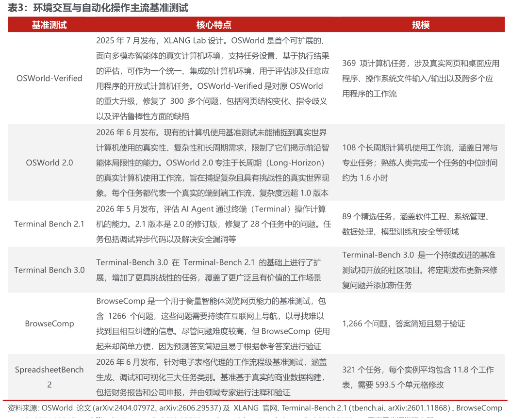Click the description starting 2025 年 7 月发布
The height and width of the screenshot is (420, 510).
pos(213,79)
